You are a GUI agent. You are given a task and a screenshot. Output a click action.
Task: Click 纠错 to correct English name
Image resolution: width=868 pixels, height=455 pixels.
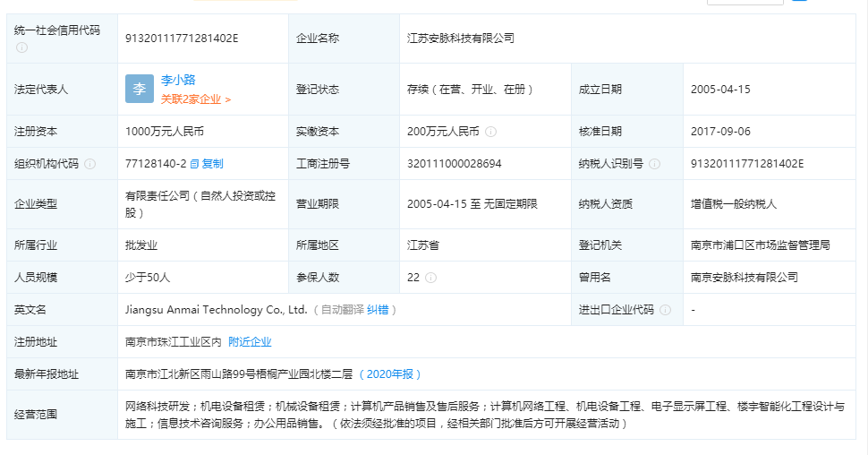click(378, 310)
